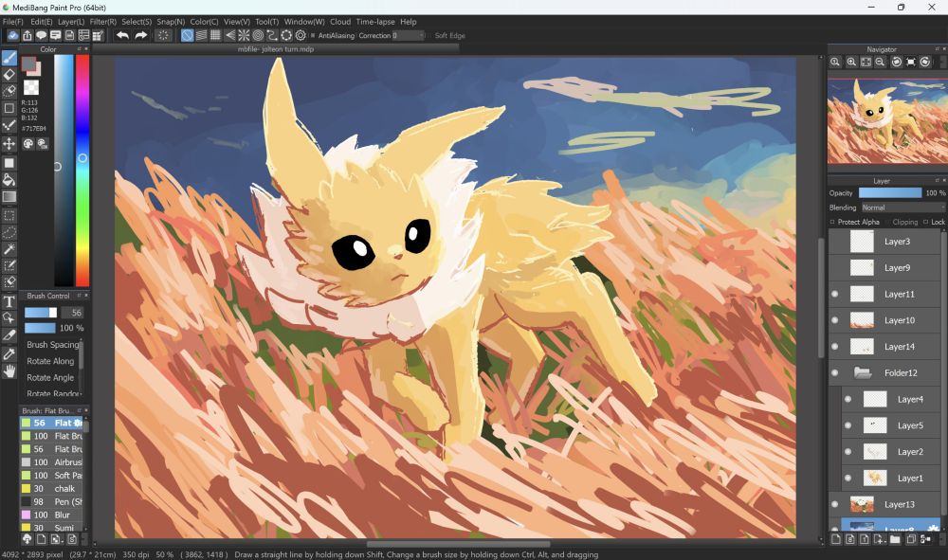Viewport: 948px width, 560px height.
Task: Turn snap off icon in toolbar
Action: pyautogui.click(x=188, y=35)
